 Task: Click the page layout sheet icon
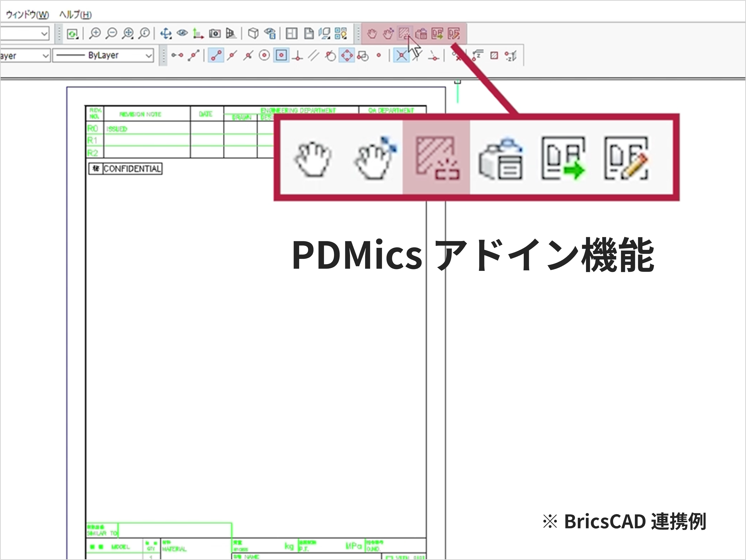[309, 33]
